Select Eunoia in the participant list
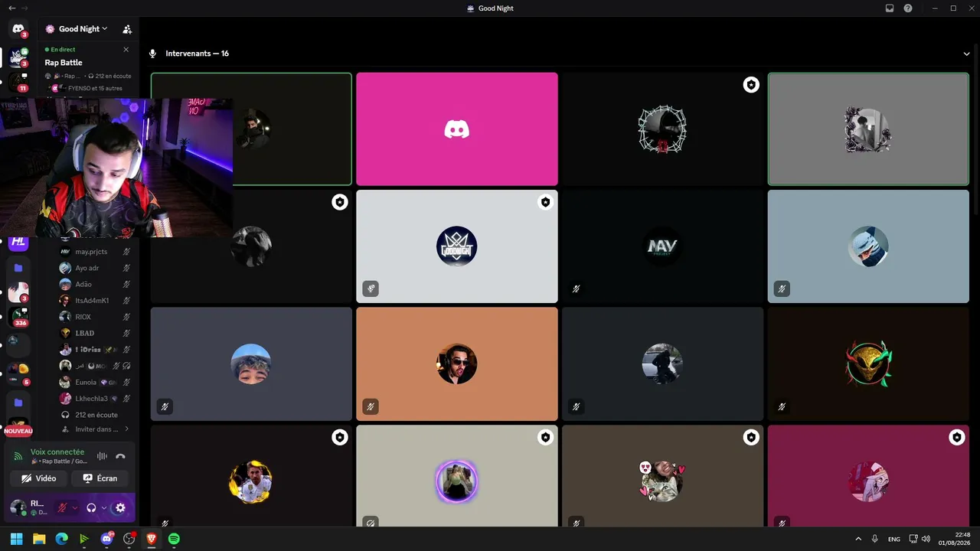This screenshot has width=980, height=551. [95, 382]
